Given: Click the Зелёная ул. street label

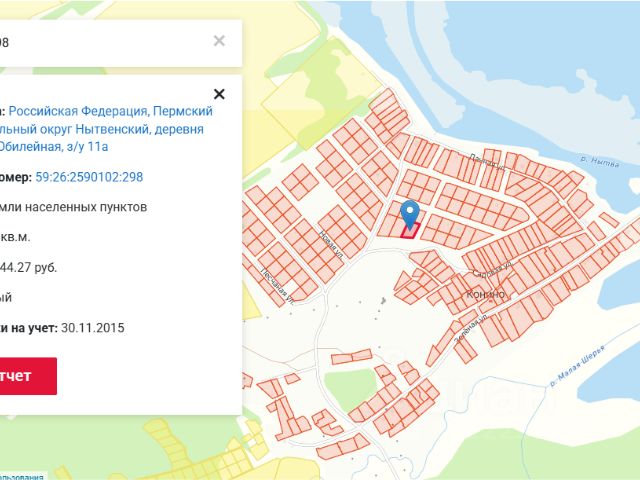Looking at the screenshot, I should (471, 328).
